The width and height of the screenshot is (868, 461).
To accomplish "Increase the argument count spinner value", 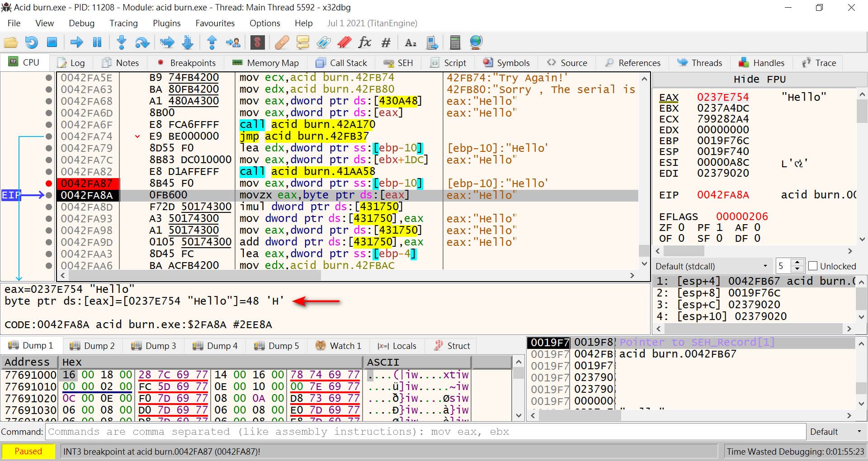I will click(x=798, y=263).
